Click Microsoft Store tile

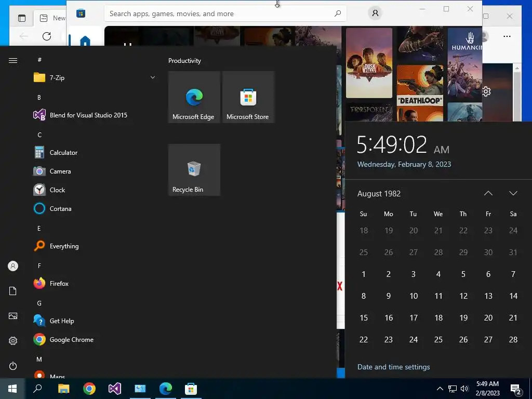(248, 97)
